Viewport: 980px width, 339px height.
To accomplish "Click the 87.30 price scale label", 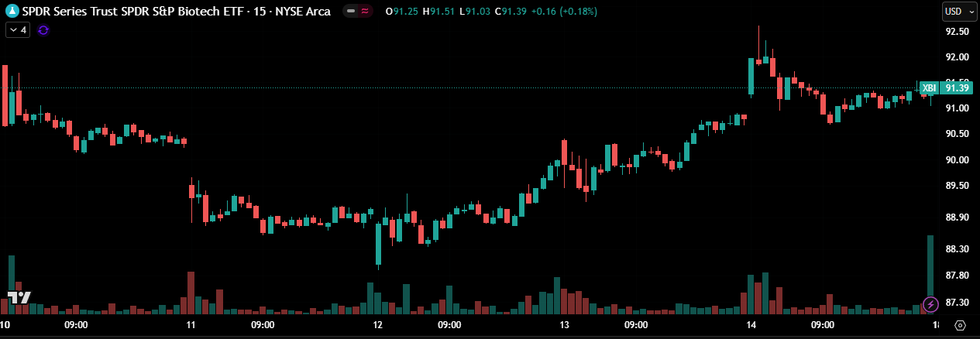I will (x=958, y=303).
